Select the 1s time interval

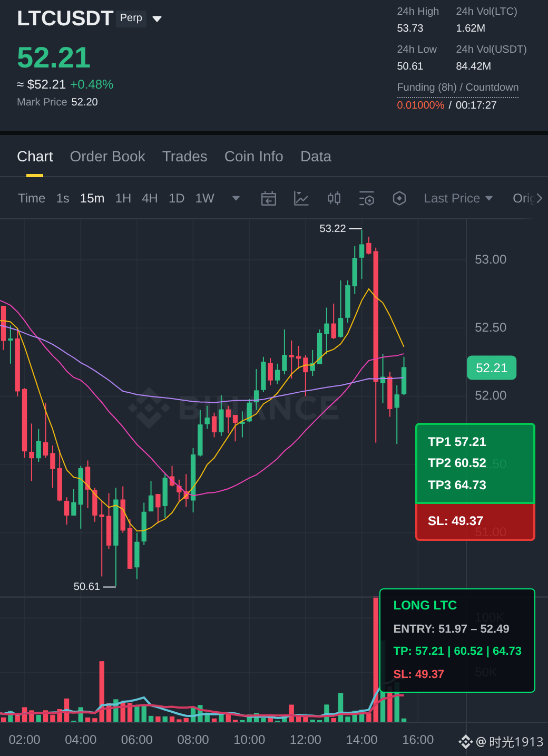pyautogui.click(x=63, y=198)
